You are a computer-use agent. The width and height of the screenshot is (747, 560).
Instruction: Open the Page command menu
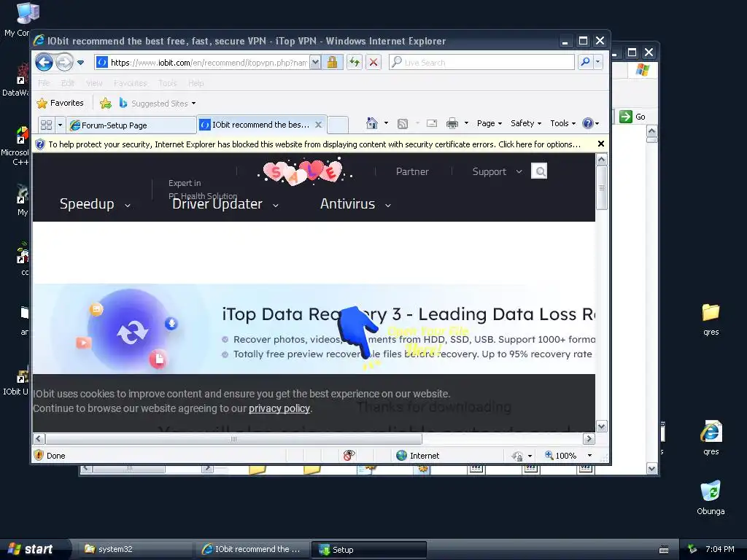tap(489, 123)
